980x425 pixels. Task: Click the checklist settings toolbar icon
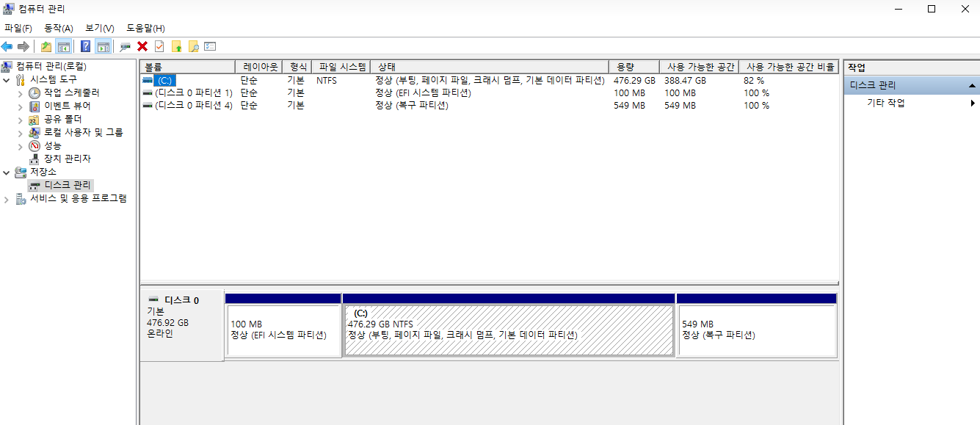click(210, 46)
